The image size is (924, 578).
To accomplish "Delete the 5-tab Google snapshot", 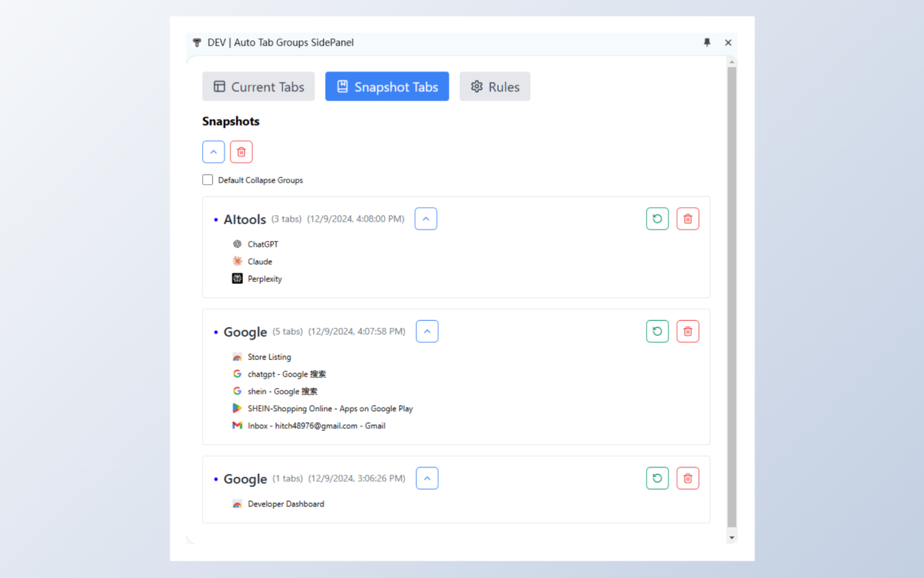I will coord(687,332).
